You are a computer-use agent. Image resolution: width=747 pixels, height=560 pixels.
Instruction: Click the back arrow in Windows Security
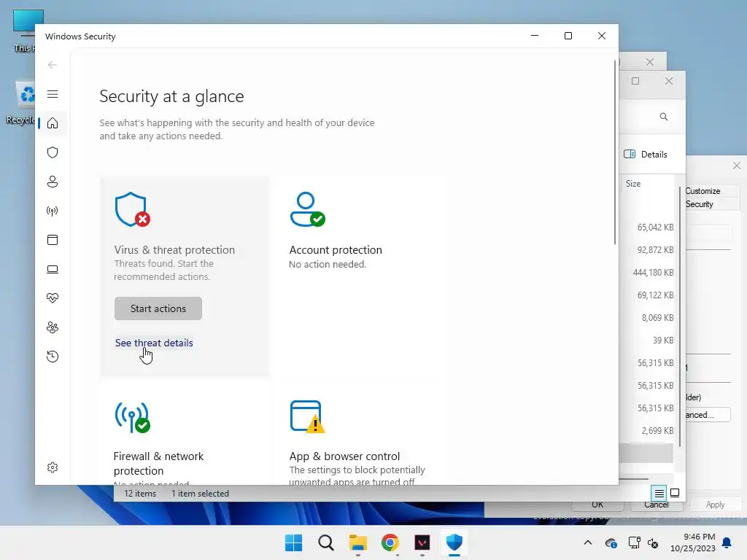[53, 65]
